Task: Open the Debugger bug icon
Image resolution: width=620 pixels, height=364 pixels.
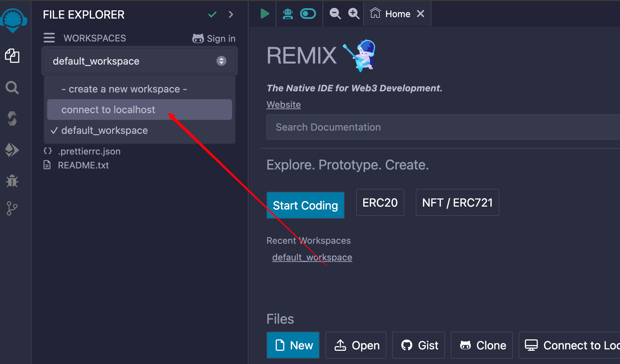Action: pos(12,181)
